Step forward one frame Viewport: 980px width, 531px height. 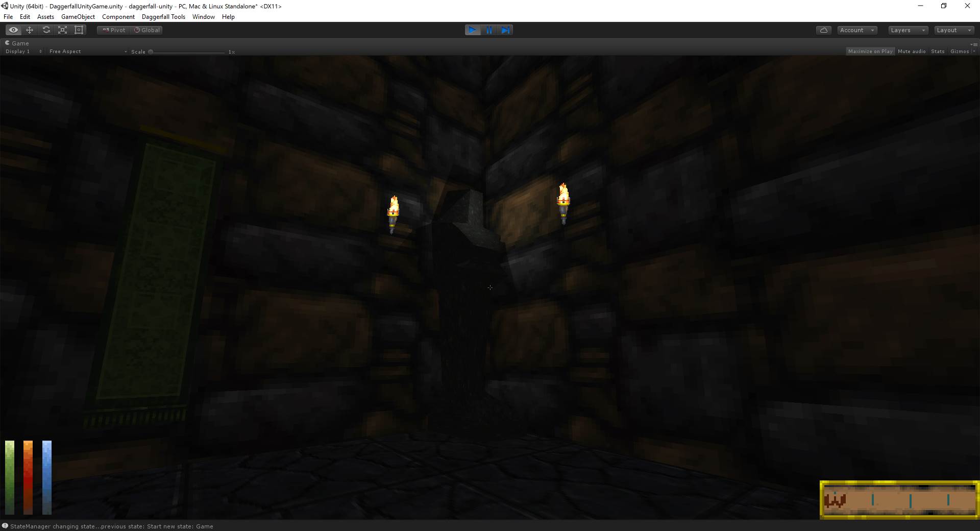(505, 30)
